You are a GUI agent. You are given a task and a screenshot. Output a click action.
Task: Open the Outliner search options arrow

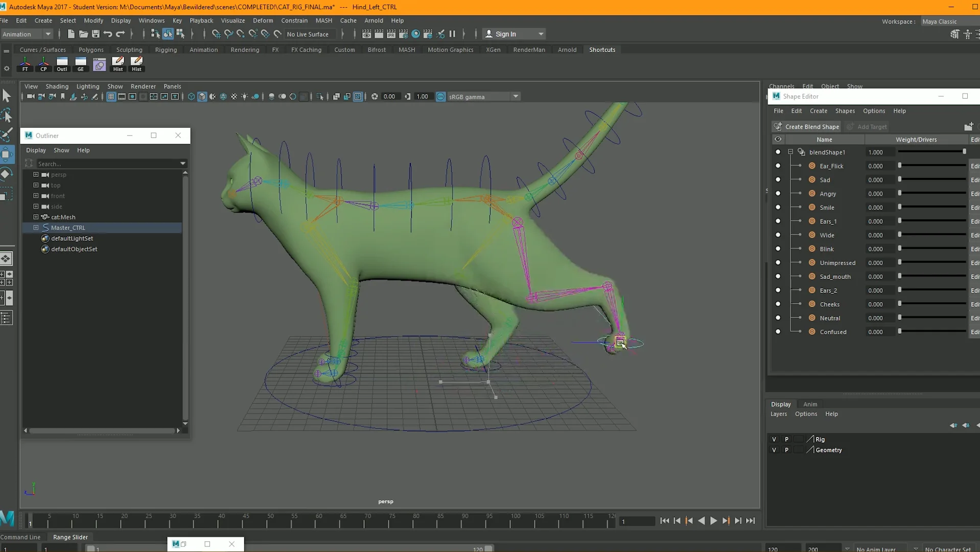[183, 164]
